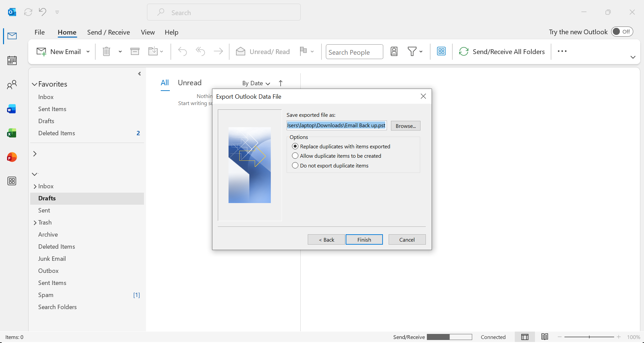
Task: Click the Delete trash icon
Action: 106,51
